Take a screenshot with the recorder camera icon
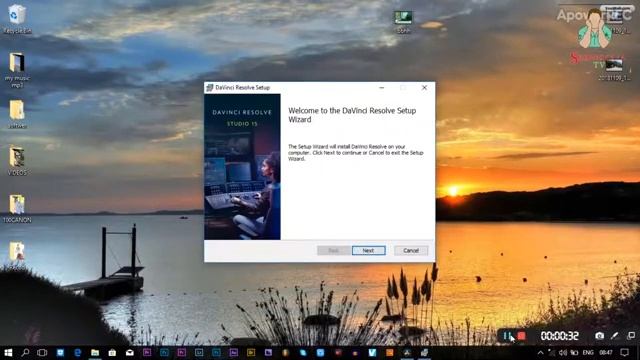Screen dimensions: 640x360 [x=599, y=336]
